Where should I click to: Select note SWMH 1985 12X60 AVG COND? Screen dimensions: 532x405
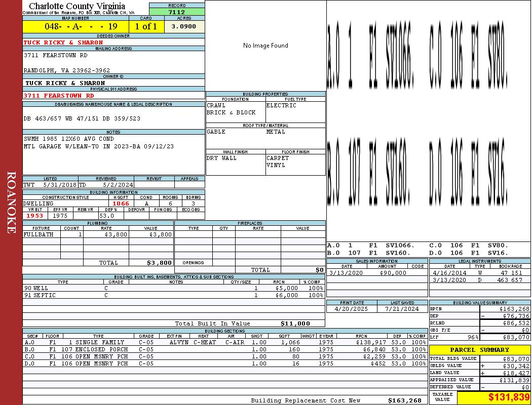pyautogui.click(x=69, y=139)
